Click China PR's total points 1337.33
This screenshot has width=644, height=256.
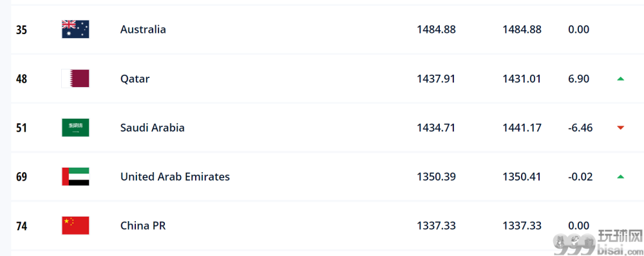(436, 226)
